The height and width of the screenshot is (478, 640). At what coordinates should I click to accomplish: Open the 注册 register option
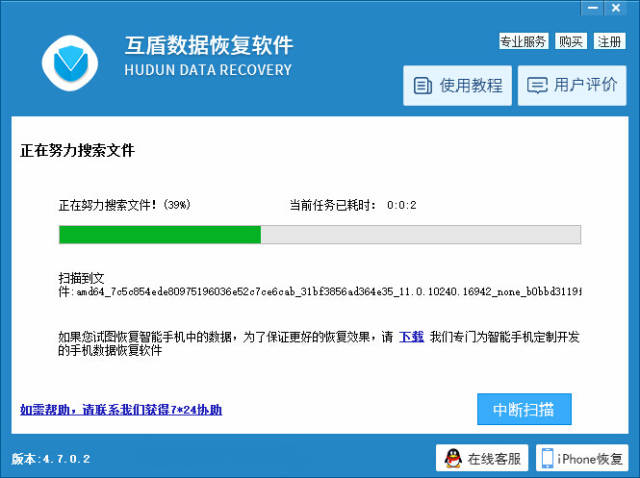(x=609, y=41)
